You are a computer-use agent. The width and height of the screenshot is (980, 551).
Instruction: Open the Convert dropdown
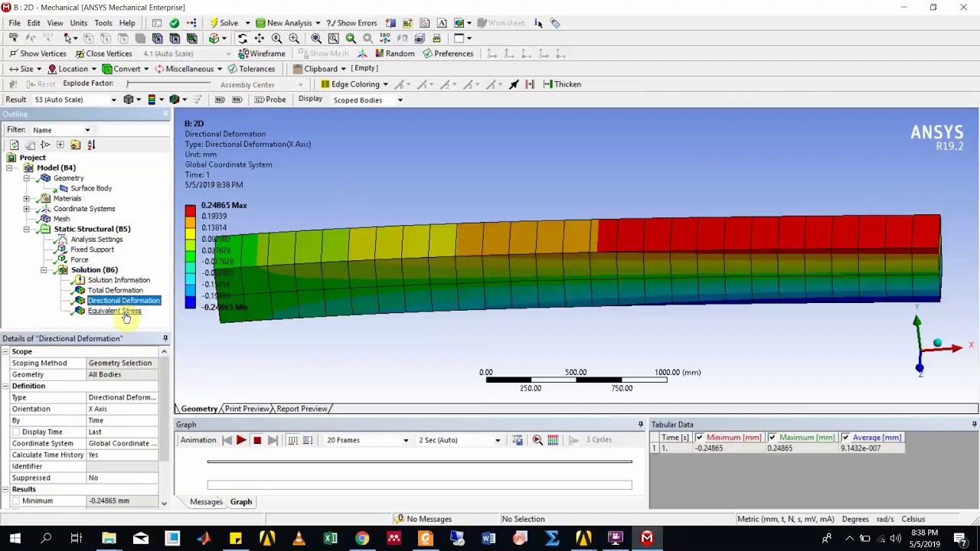pos(126,69)
